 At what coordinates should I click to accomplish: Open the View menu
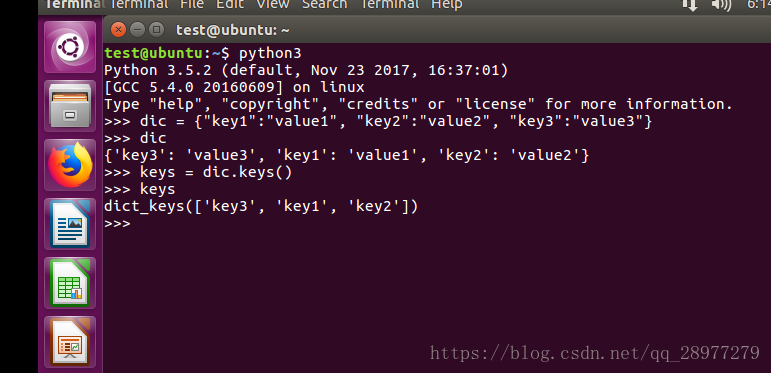(x=273, y=5)
